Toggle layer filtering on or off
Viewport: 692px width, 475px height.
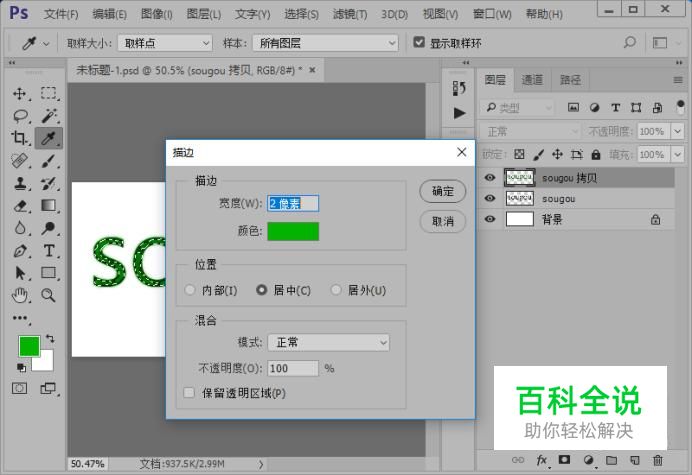pyautogui.click(x=680, y=108)
